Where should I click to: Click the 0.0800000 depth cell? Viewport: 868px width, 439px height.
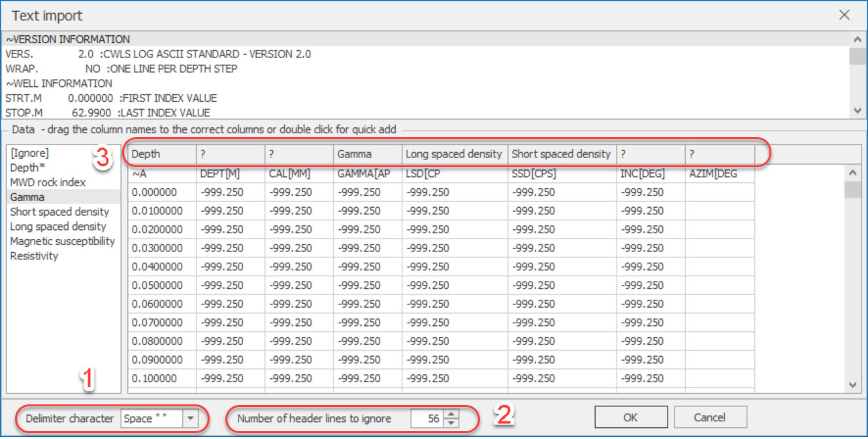tap(162, 341)
